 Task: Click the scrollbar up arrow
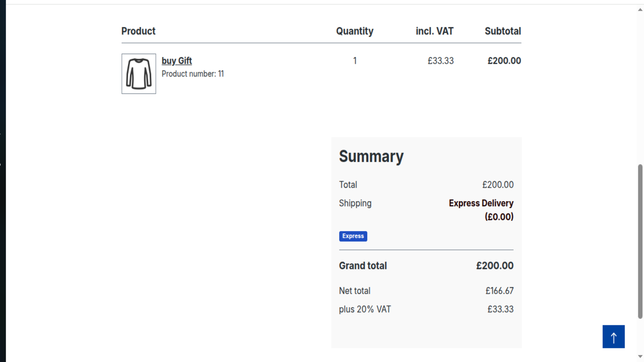click(x=640, y=10)
